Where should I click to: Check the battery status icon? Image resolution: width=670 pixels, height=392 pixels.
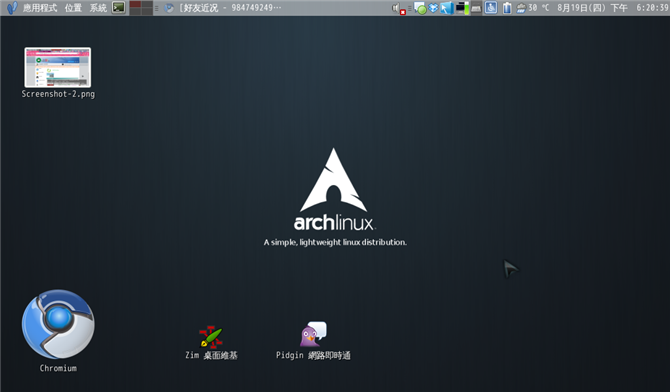[x=507, y=8]
